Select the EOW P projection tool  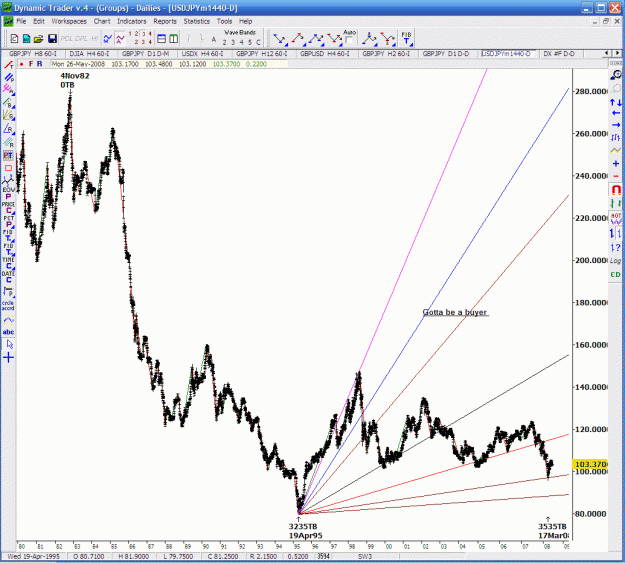pos(8,193)
